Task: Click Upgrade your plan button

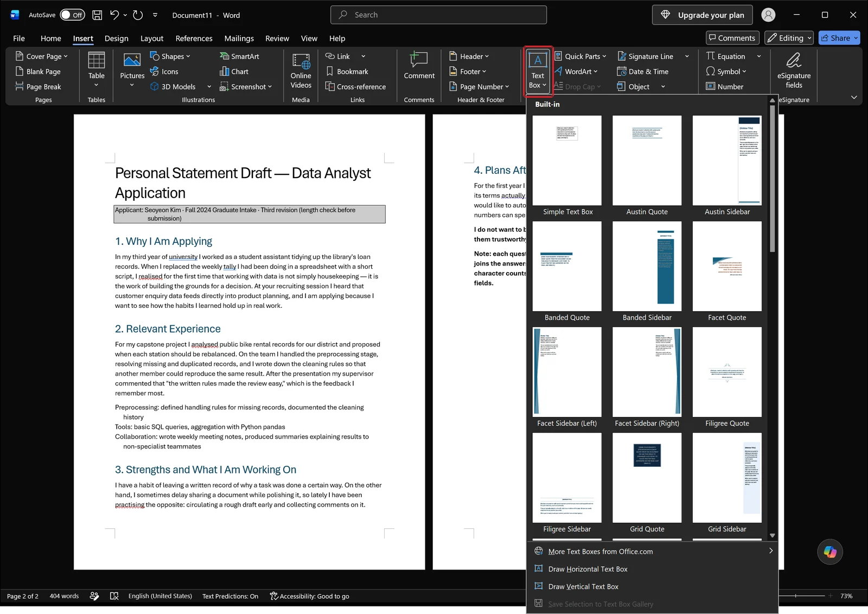Action: tap(703, 15)
